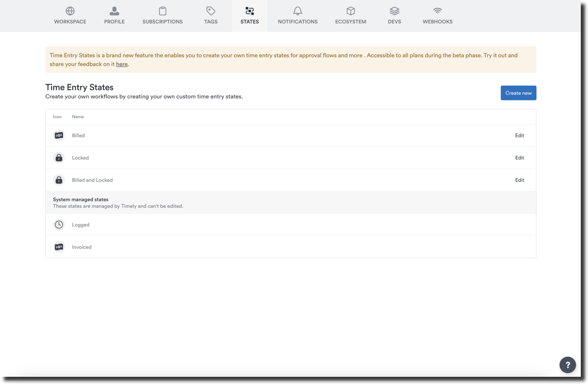This screenshot has width=588, height=384.
Task: Click the Profile person icon
Action: (114, 11)
